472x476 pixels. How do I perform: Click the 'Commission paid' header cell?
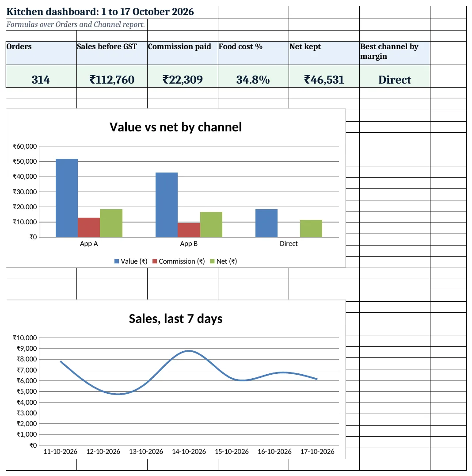pyautogui.click(x=183, y=53)
